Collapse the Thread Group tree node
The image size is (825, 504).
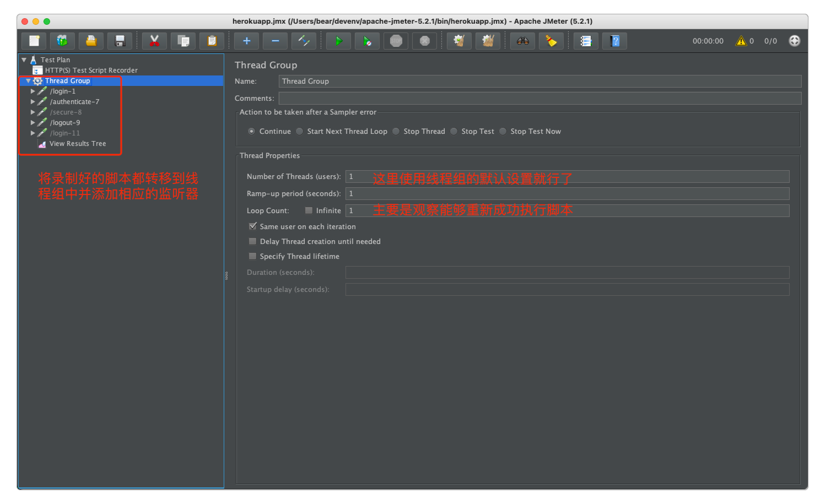pyautogui.click(x=28, y=81)
